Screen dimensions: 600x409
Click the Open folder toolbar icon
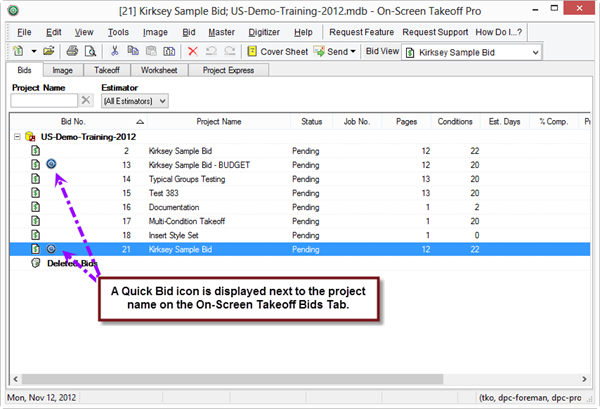coord(49,51)
